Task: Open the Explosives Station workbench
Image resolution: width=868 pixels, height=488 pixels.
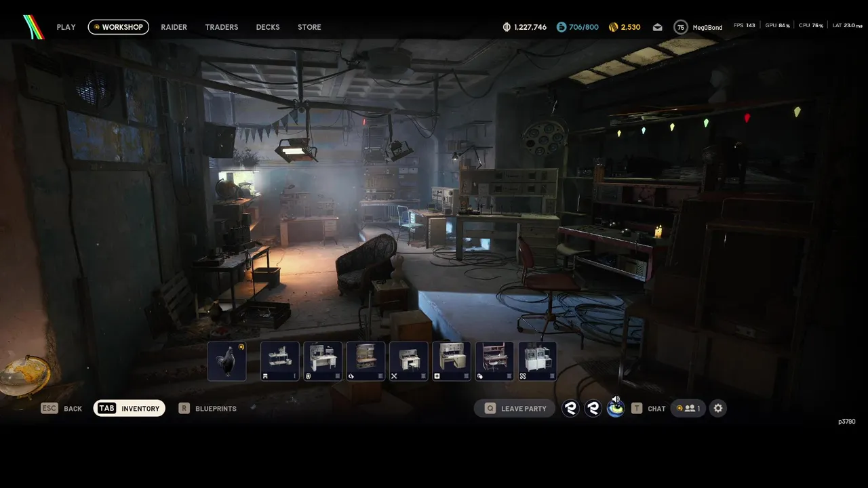Action: point(494,361)
